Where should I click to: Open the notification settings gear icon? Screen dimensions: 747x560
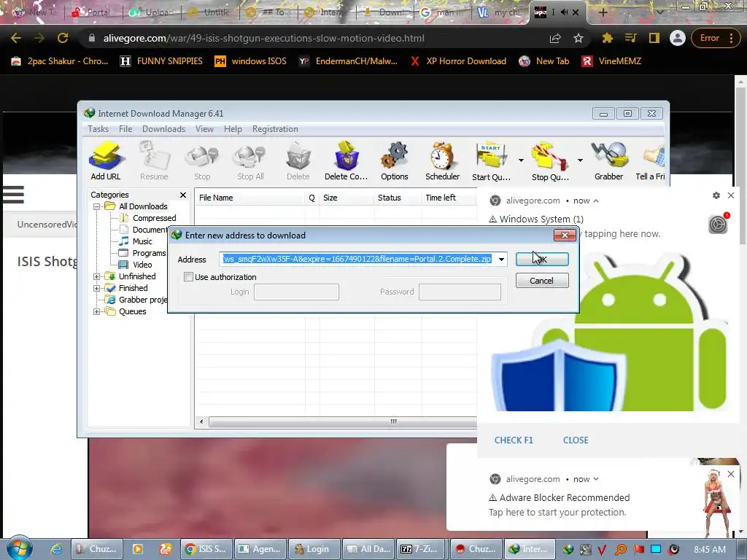coord(716,195)
